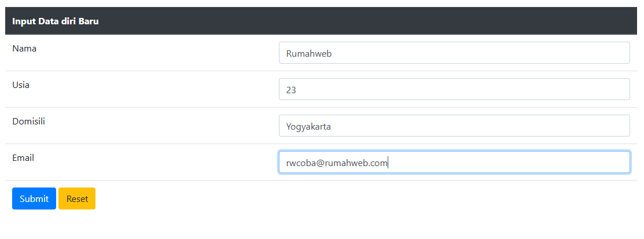644x239 pixels.
Task: Place cursor on the 'Rumahweb' text
Action: [309, 54]
